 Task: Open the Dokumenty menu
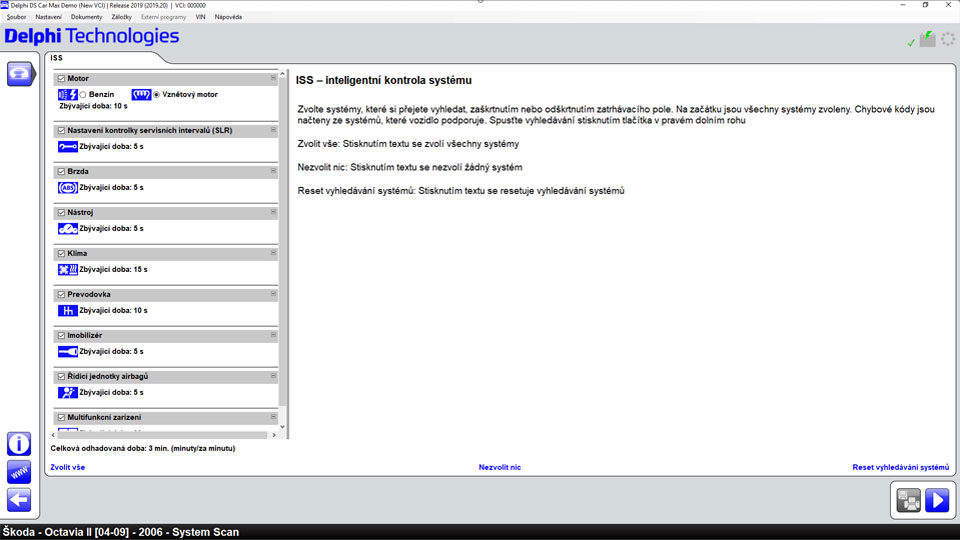tap(86, 17)
